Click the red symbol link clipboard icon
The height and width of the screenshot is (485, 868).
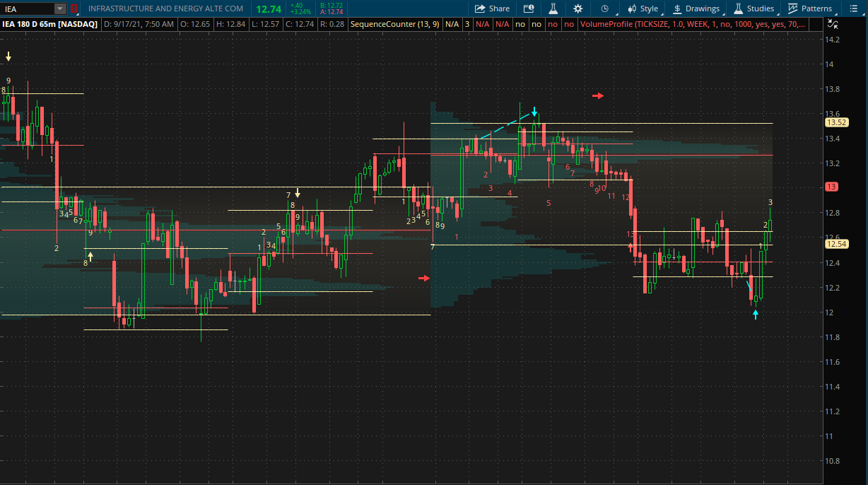tap(74, 8)
